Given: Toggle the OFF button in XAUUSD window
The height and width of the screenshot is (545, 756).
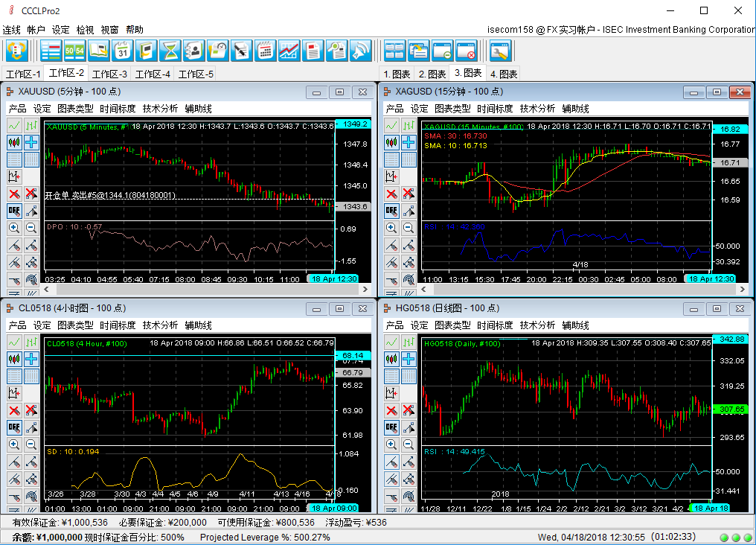Looking at the screenshot, I should click(14, 211).
